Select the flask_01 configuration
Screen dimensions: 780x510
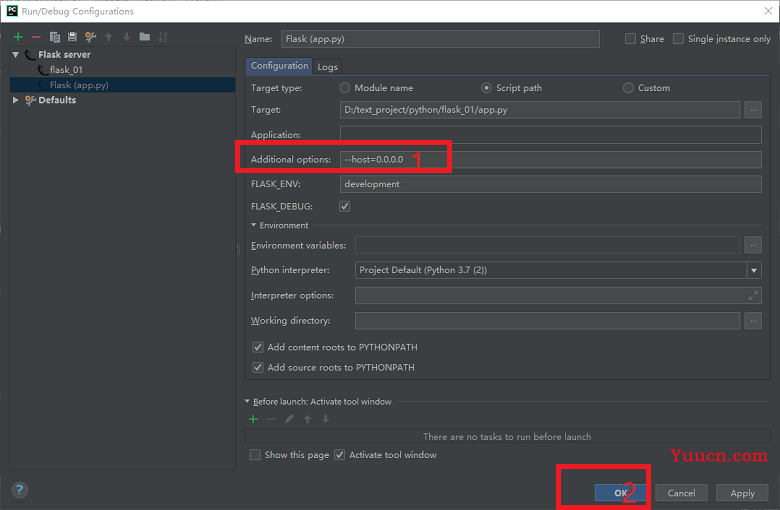point(66,70)
